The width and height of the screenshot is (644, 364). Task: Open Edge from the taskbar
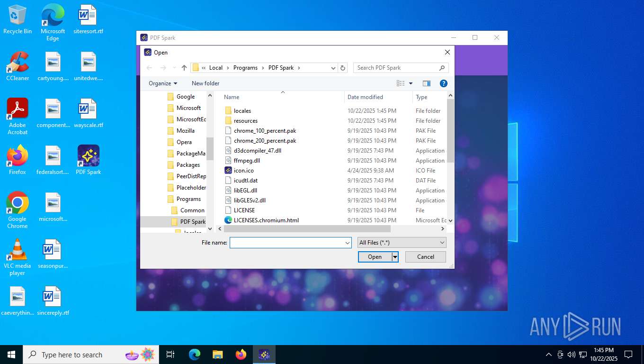[195, 355]
